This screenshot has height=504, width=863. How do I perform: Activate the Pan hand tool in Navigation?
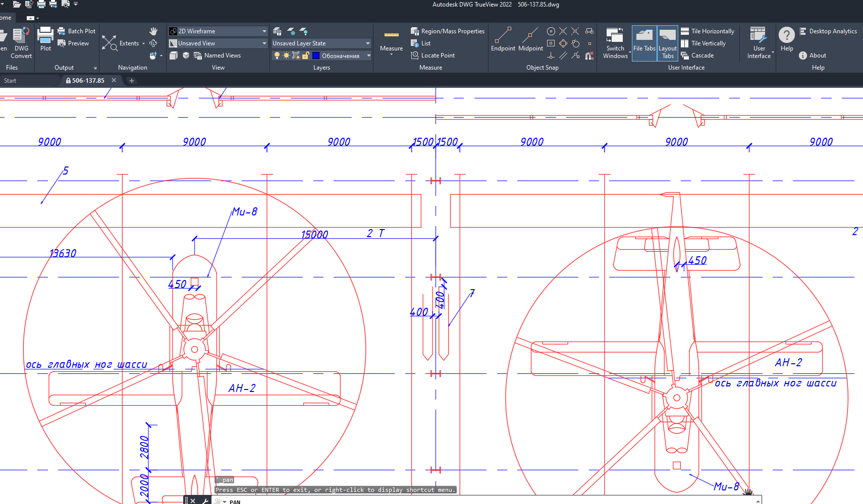click(153, 31)
